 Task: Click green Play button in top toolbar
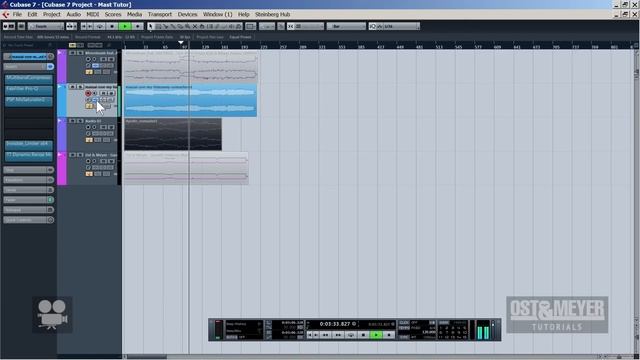click(125, 27)
